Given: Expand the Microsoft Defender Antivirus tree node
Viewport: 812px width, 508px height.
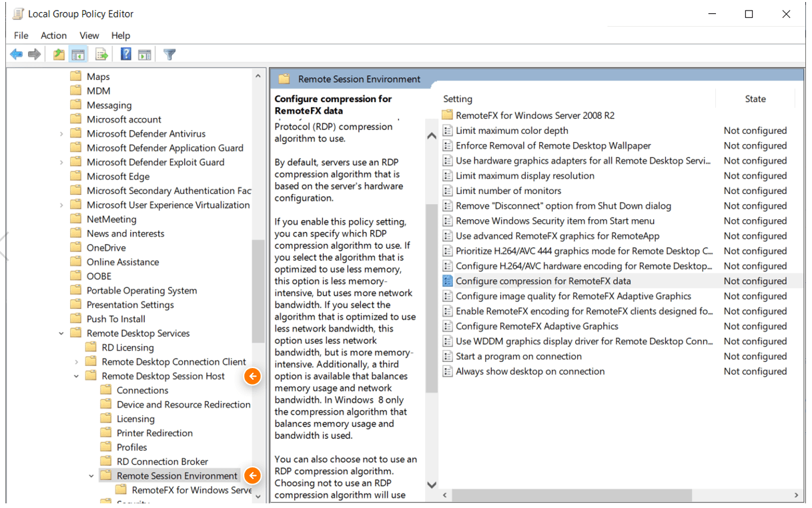Looking at the screenshot, I should 61,134.
